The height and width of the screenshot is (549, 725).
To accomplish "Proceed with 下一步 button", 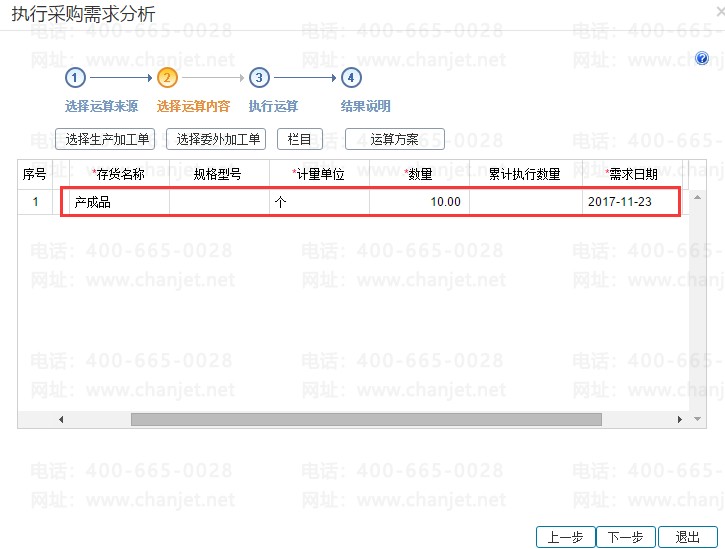I will (x=626, y=537).
